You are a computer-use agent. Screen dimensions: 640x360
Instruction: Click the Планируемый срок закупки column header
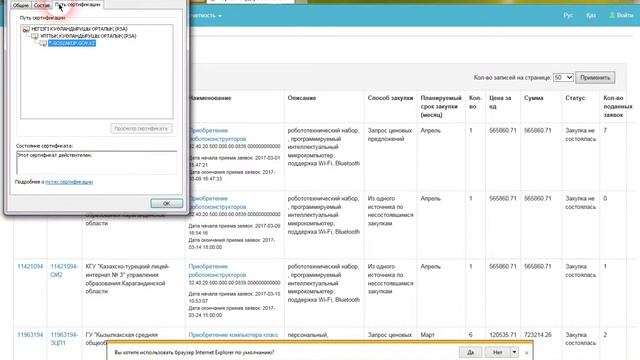click(441, 106)
